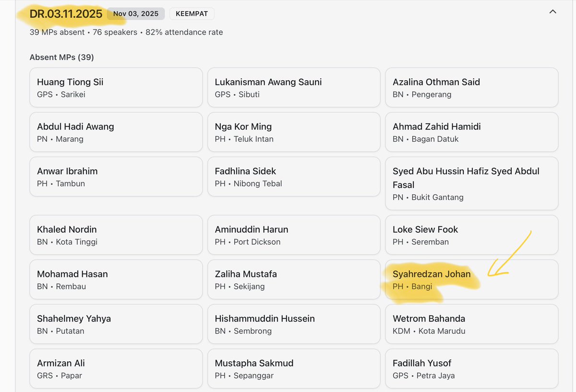Open Lukanisman Awang Sauni card
Viewport: 576px width, 392px height.
click(294, 87)
